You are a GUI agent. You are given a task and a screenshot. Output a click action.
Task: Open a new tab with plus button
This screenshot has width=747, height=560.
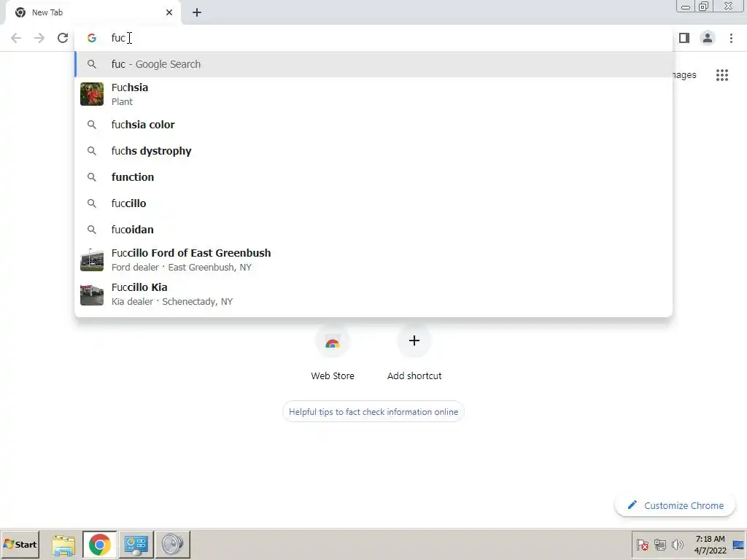[x=197, y=12]
